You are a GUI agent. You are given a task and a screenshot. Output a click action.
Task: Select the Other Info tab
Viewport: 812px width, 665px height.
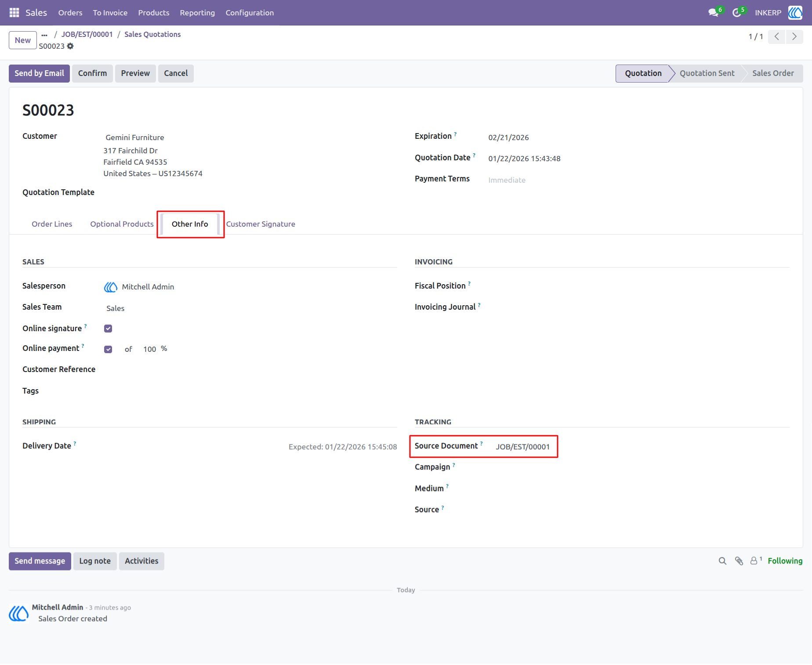tap(190, 224)
